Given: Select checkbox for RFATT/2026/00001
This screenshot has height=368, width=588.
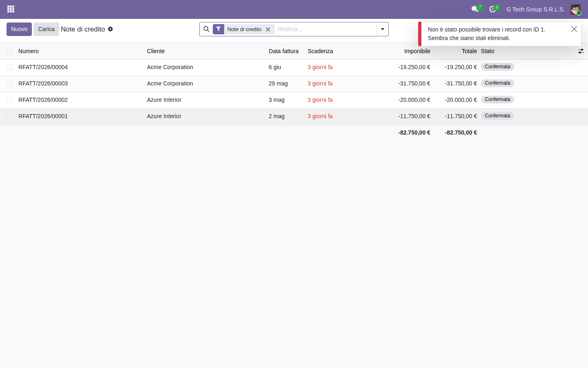Looking at the screenshot, I should pos(9,117).
